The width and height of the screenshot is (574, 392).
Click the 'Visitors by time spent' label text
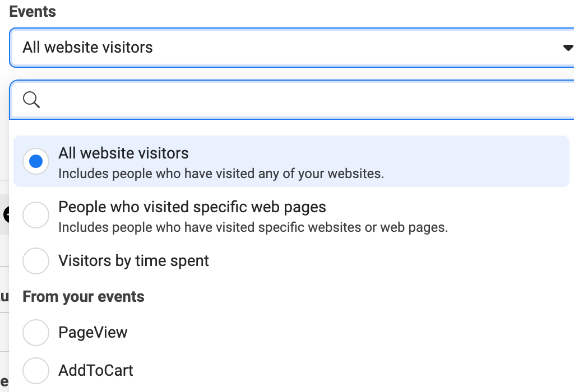(x=133, y=260)
